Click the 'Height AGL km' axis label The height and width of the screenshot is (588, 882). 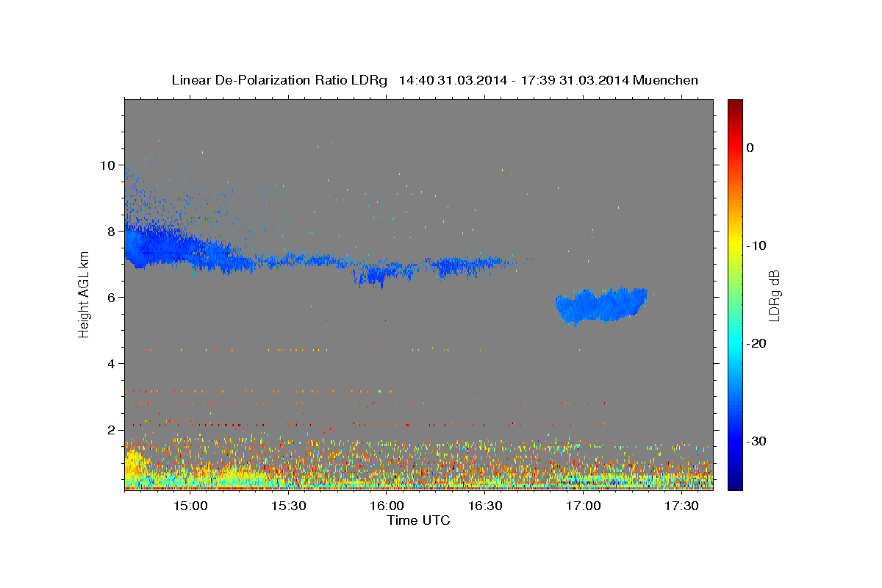84,295
